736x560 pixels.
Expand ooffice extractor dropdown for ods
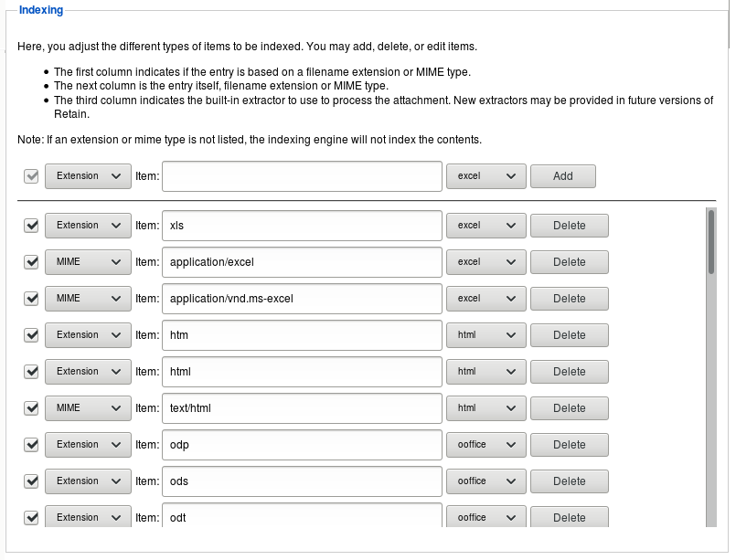coord(485,481)
